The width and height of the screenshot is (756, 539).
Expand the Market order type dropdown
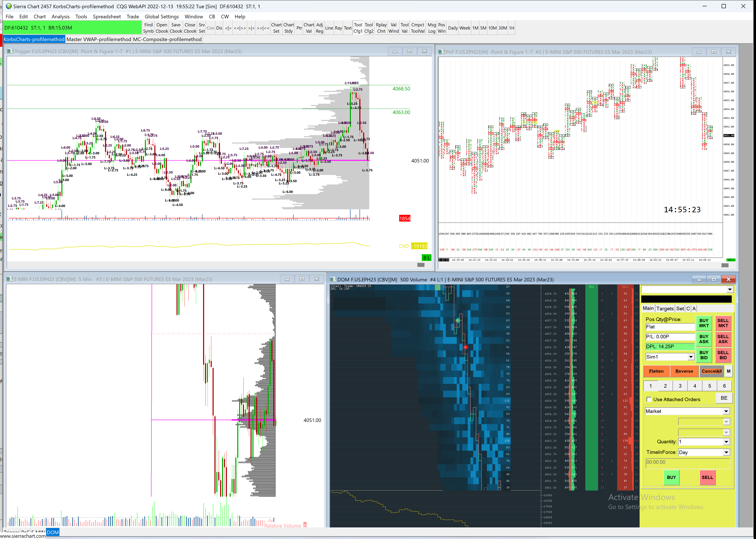(726, 411)
